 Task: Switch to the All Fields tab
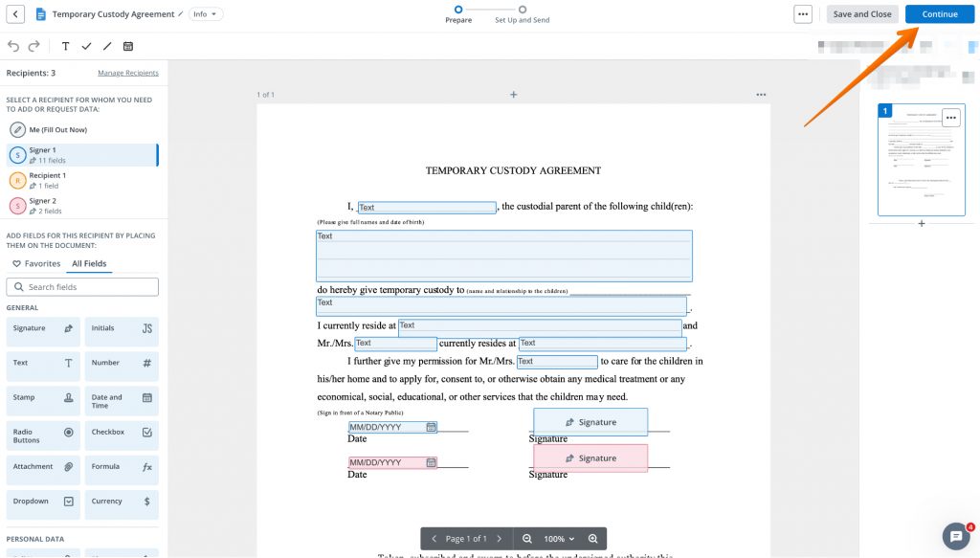point(89,264)
